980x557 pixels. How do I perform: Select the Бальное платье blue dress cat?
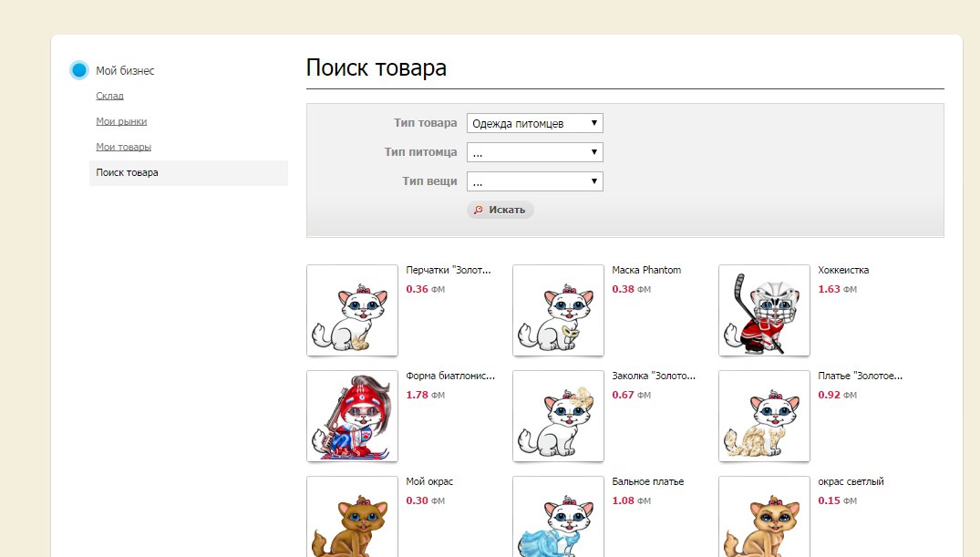click(558, 518)
